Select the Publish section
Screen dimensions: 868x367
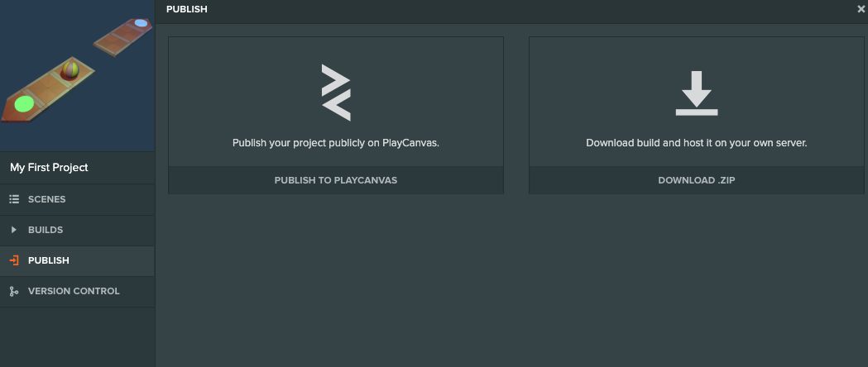tap(77, 261)
